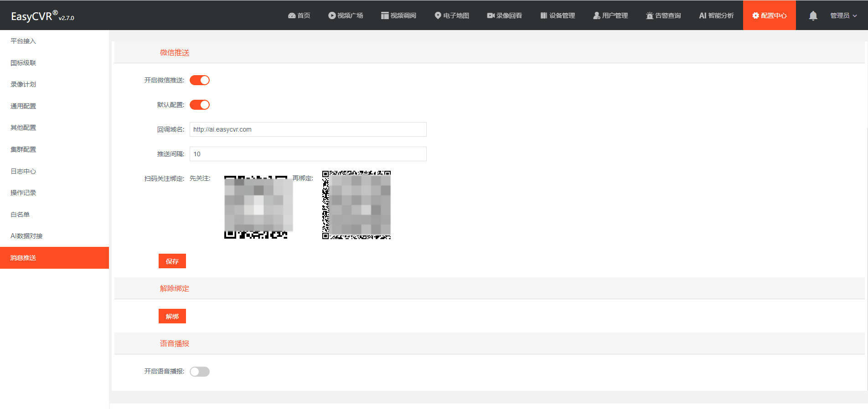
Task: Select 消息推送 in the sidebar
Action: [55, 258]
